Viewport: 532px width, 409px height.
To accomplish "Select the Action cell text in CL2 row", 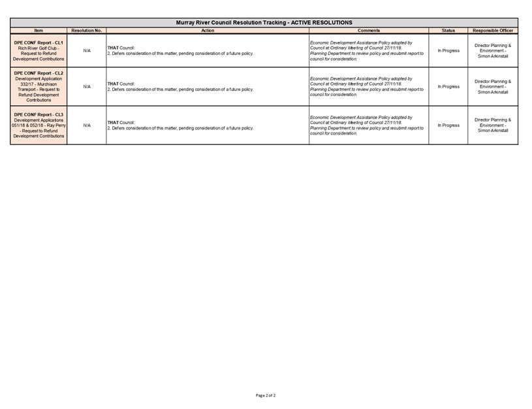I will [x=181, y=87].
